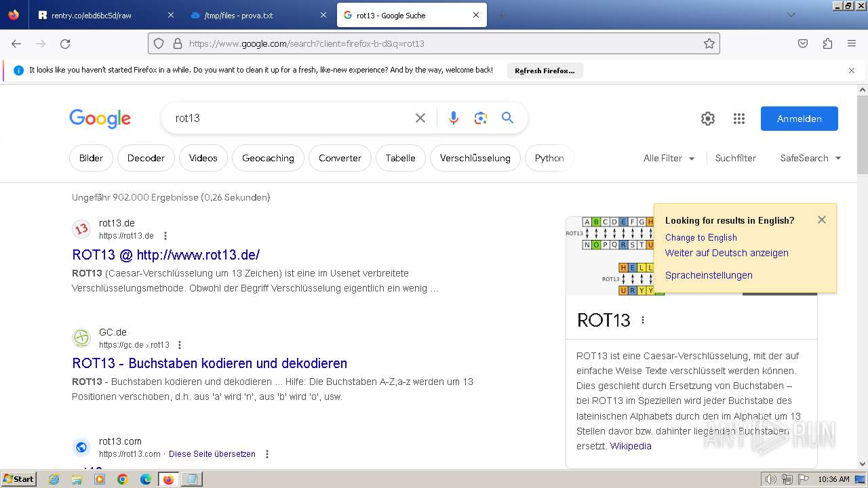The height and width of the screenshot is (488, 868).
Task: Open Chrome from the taskbar
Action: [x=123, y=479]
